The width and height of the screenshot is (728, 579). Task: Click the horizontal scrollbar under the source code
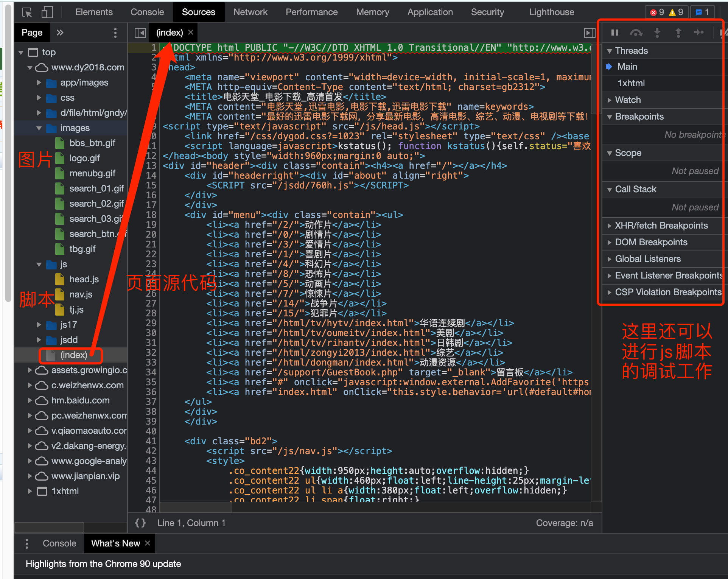coord(196,507)
